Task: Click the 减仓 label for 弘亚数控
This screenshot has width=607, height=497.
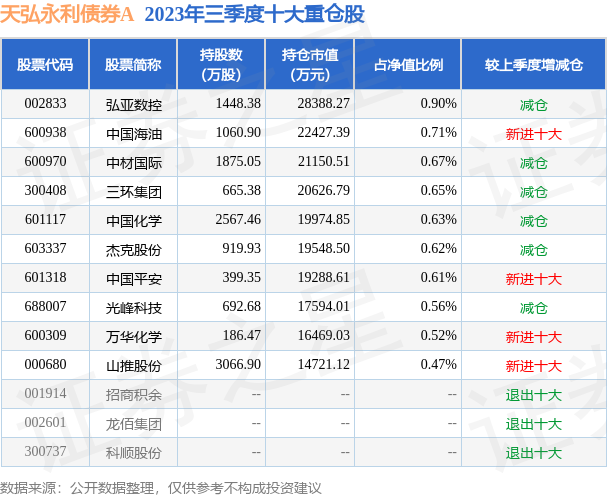Action: [x=533, y=105]
